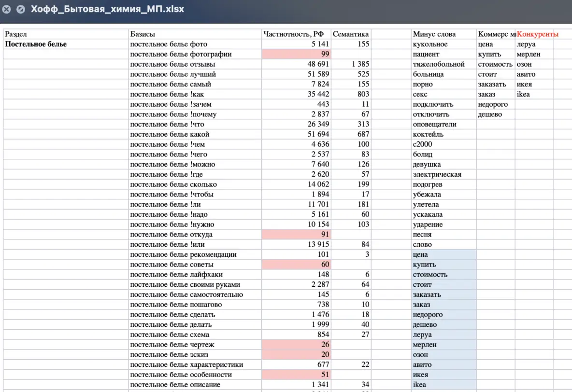Click the 'Семантика' column header
The height and width of the screenshot is (392, 572).
coord(350,34)
